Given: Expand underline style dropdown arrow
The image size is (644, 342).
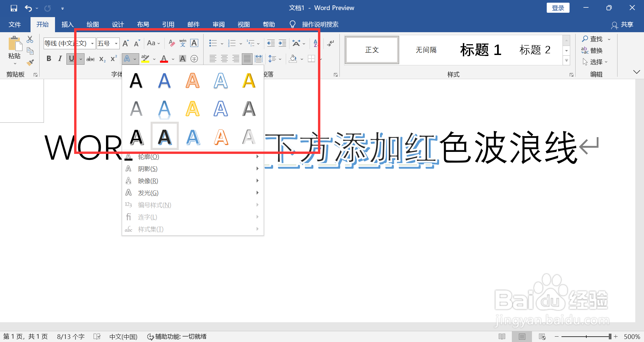Looking at the screenshot, I should [x=80, y=59].
